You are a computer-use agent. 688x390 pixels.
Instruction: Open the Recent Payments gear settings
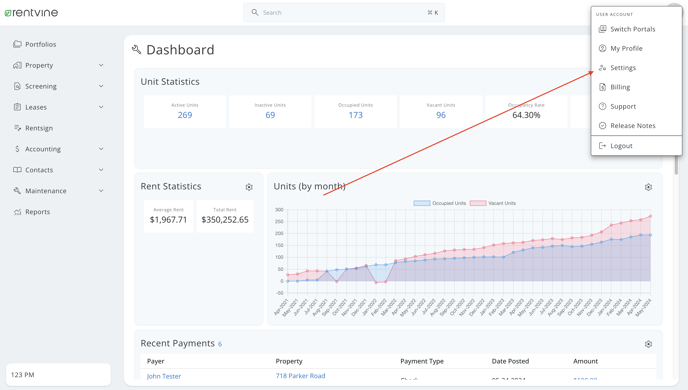(648, 344)
